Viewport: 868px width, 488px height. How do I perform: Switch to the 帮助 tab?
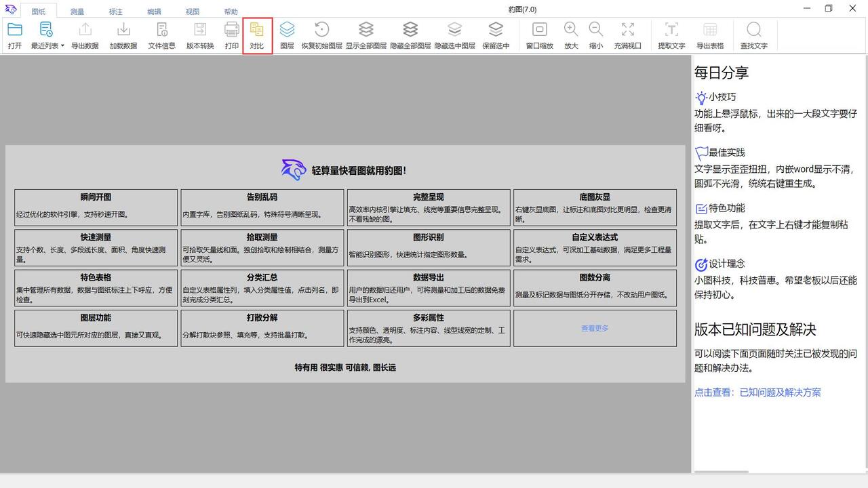[231, 12]
